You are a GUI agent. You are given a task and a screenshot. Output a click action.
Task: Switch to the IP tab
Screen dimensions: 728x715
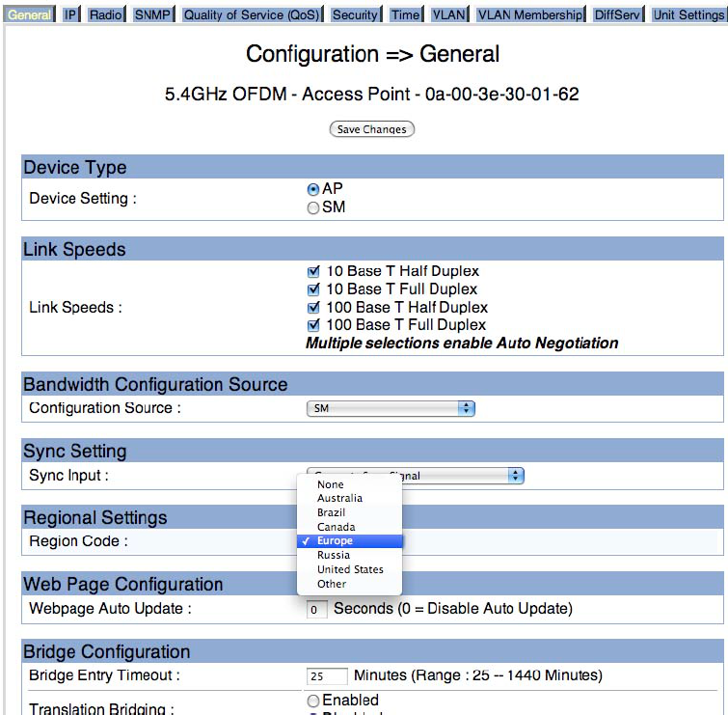pyautogui.click(x=70, y=14)
